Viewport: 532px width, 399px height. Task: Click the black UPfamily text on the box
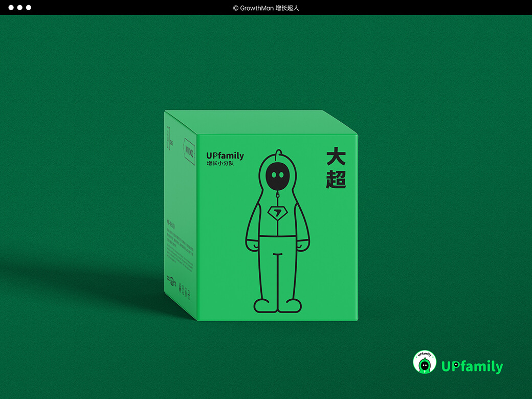tap(225, 156)
